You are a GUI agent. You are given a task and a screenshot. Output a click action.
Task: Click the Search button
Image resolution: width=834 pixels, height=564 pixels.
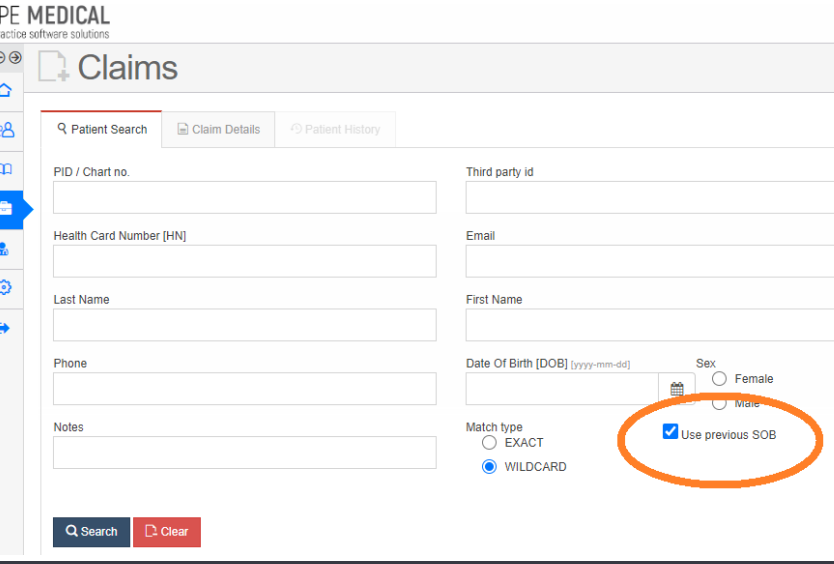(x=91, y=532)
